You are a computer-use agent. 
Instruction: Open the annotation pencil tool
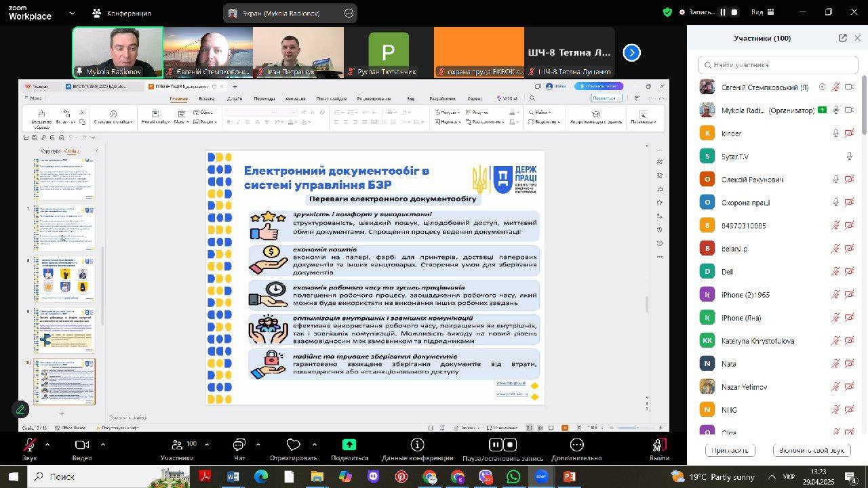[20, 409]
